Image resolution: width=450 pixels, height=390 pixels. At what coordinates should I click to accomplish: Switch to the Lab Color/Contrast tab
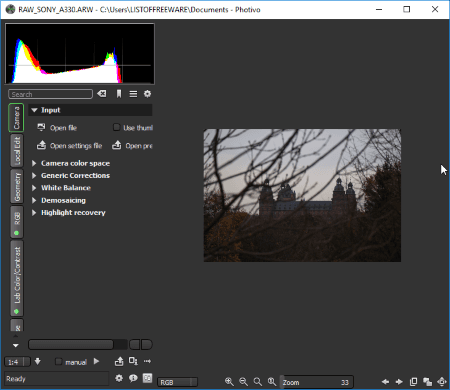tap(17, 278)
